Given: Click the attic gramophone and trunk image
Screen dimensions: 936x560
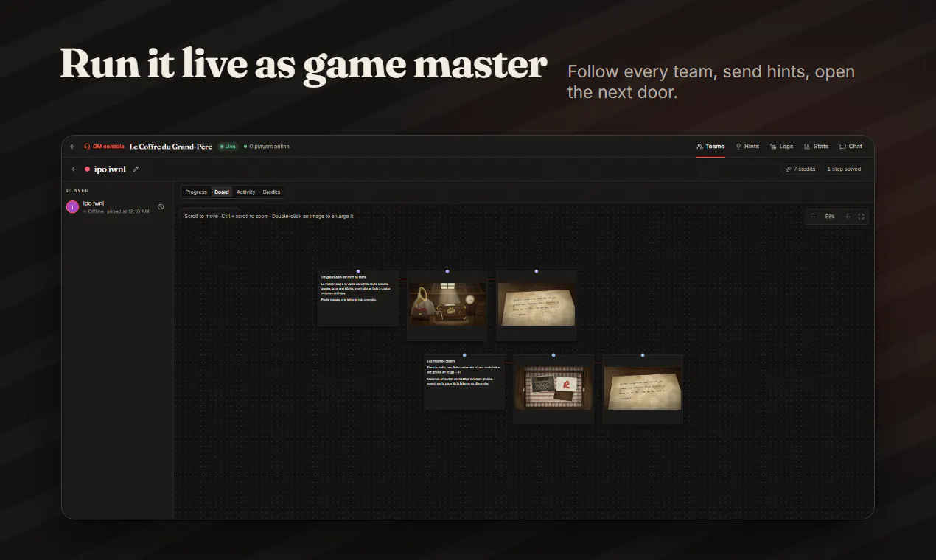Looking at the screenshot, I should click(x=447, y=304).
